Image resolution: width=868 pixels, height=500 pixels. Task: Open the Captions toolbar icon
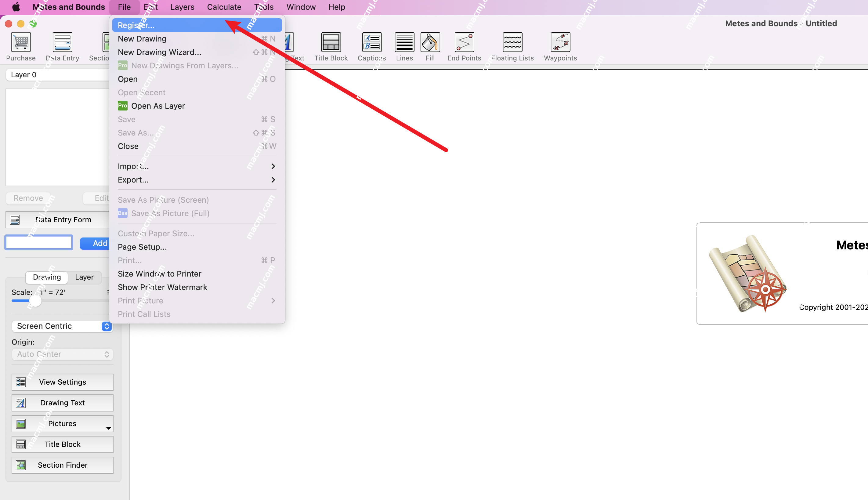point(372,42)
